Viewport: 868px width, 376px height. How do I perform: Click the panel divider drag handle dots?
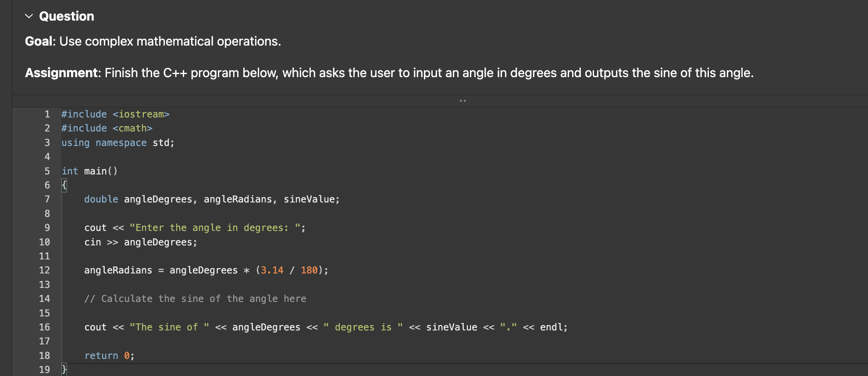462,101
